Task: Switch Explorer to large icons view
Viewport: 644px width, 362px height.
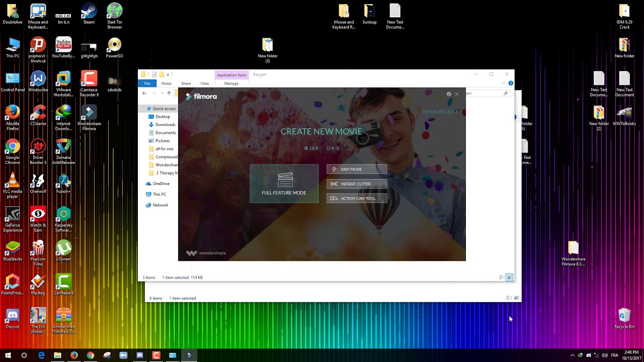Action: tap(510, 278)
